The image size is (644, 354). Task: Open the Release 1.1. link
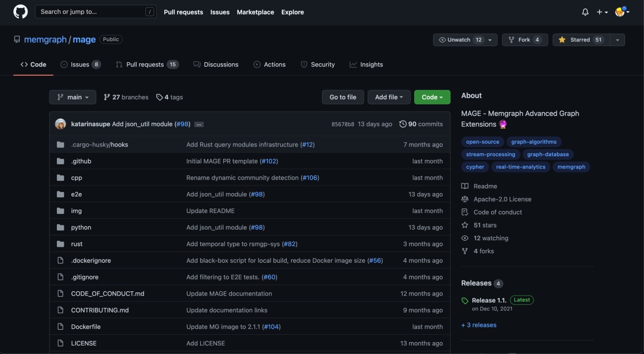[489, 300]
